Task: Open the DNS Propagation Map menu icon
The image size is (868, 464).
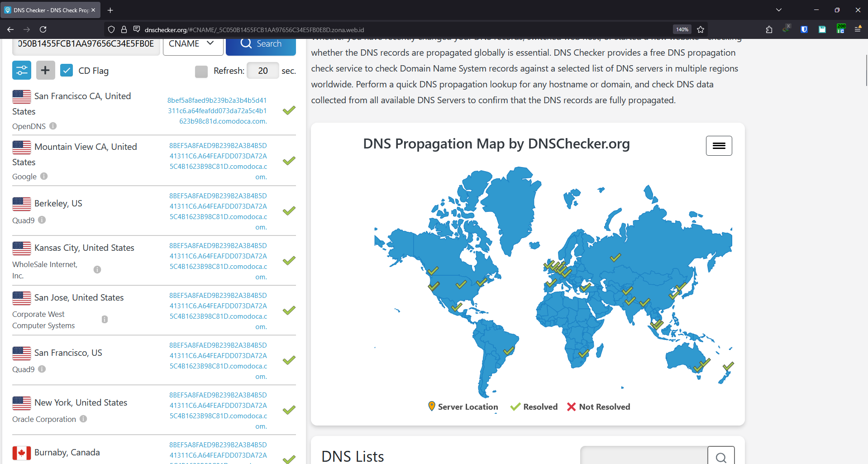Action: coord(719,145)
